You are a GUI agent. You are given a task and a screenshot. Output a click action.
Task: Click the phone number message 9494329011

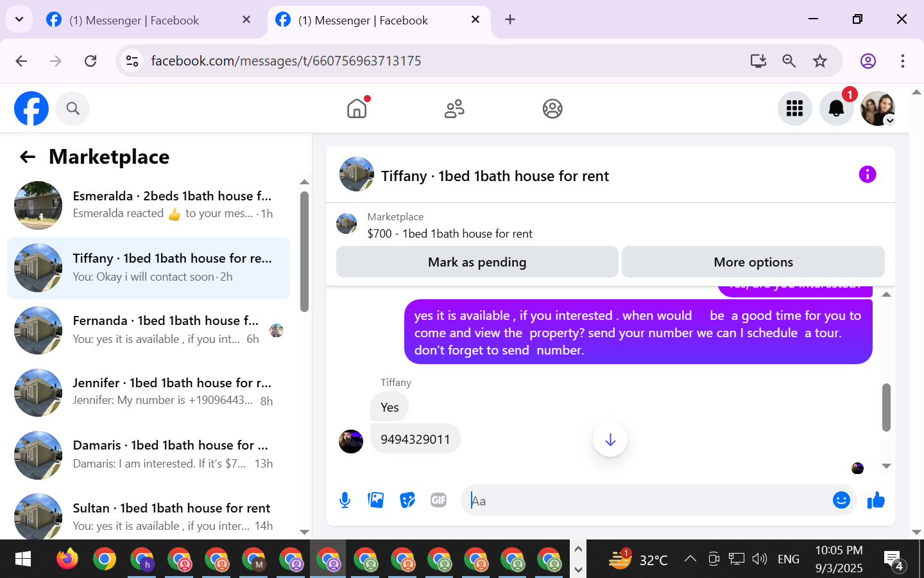point(415,439)
